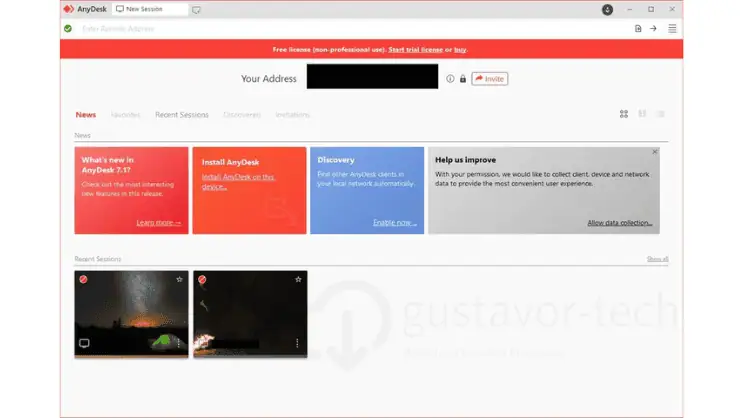Open three-dot menu on first session tile
Viewport: 743px width, 418px height.
click(x=178, y=343)
